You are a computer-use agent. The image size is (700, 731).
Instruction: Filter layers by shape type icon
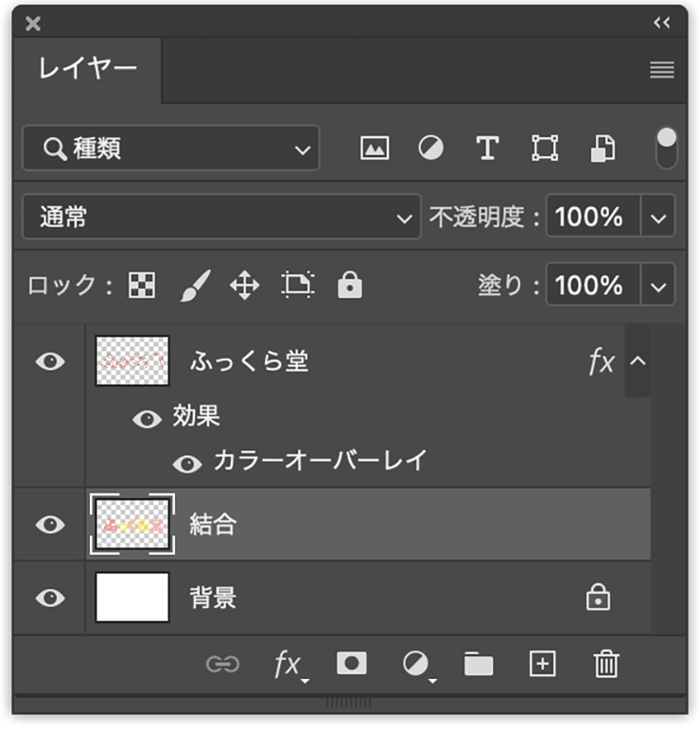[x=545, y=148]
